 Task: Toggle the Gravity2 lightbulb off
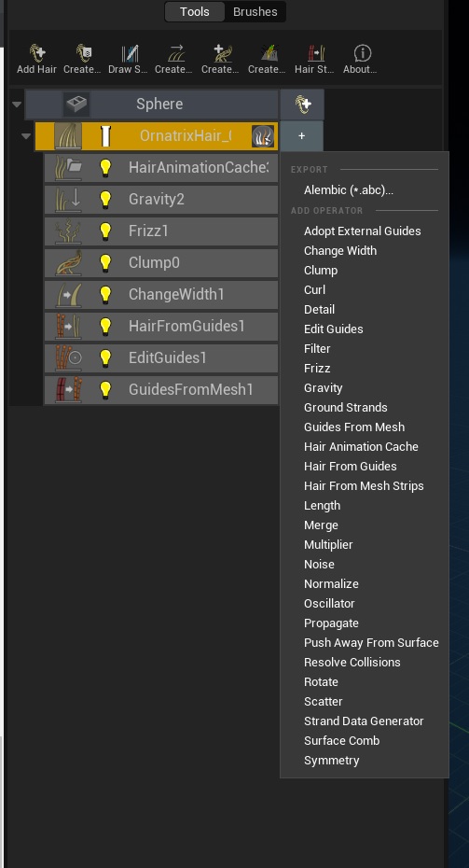tap(105, 200)
